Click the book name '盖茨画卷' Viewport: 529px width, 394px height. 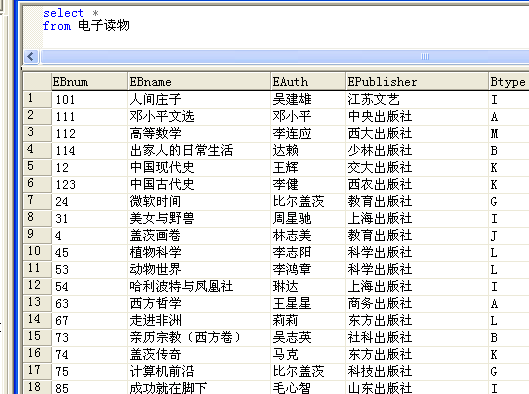tap(199, 235)
